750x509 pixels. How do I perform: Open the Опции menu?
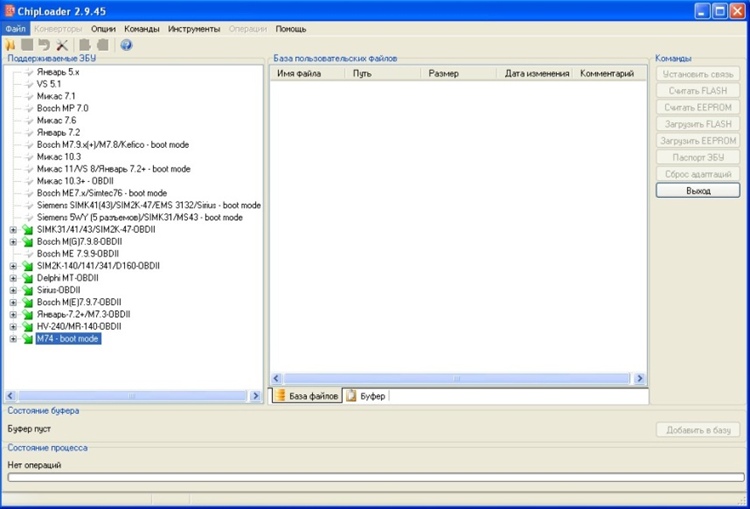[103, 29]
